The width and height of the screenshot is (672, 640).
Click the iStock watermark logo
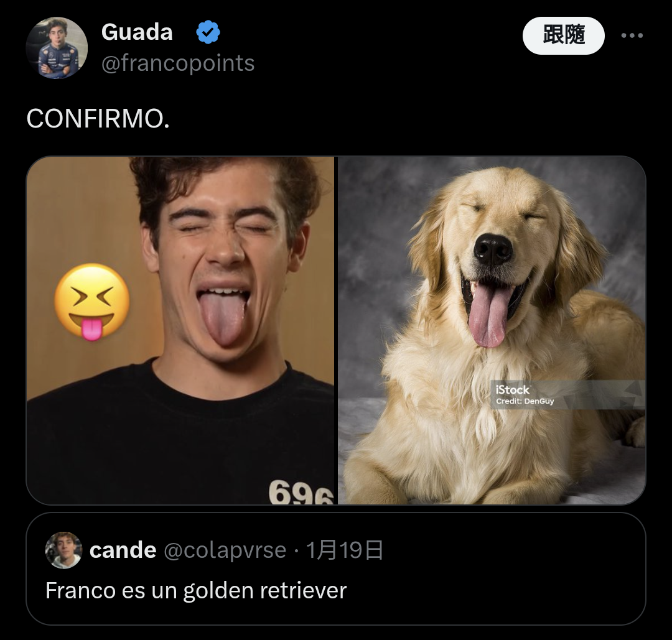[x=513, y=390]
